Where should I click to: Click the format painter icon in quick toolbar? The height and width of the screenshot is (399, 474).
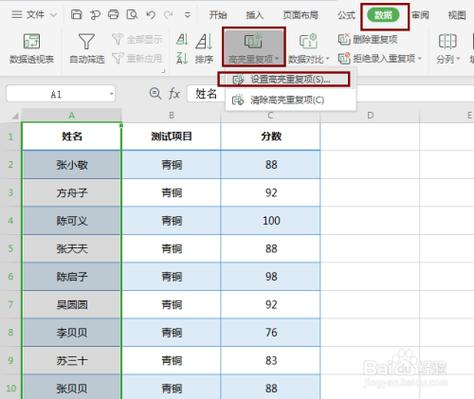pyautogui.click(x=95, y=15)
